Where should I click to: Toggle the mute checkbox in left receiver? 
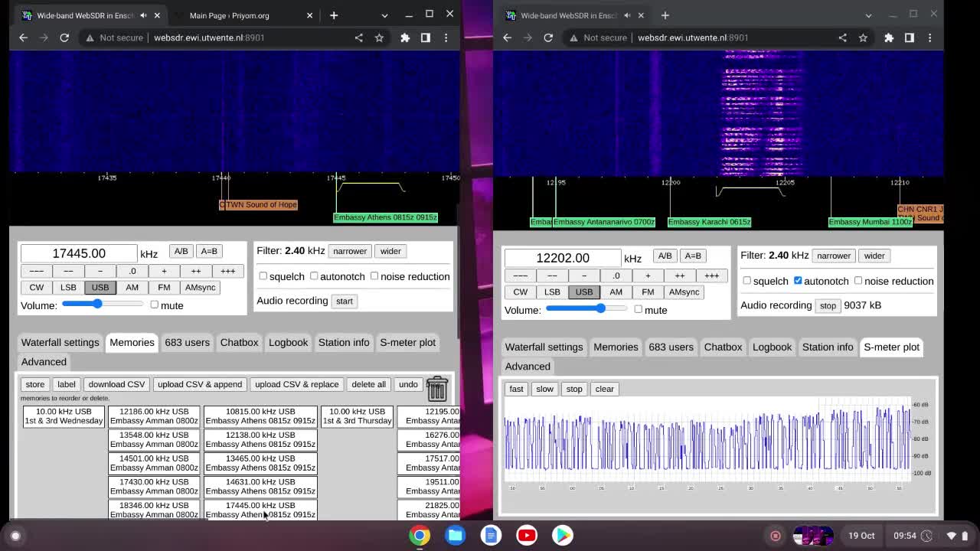(x=155, y=305)
